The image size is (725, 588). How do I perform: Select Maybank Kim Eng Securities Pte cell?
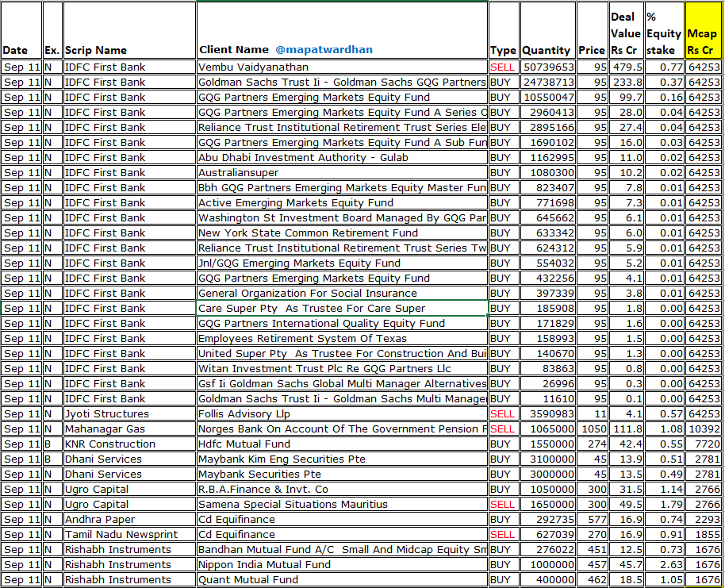click(342, 459)
